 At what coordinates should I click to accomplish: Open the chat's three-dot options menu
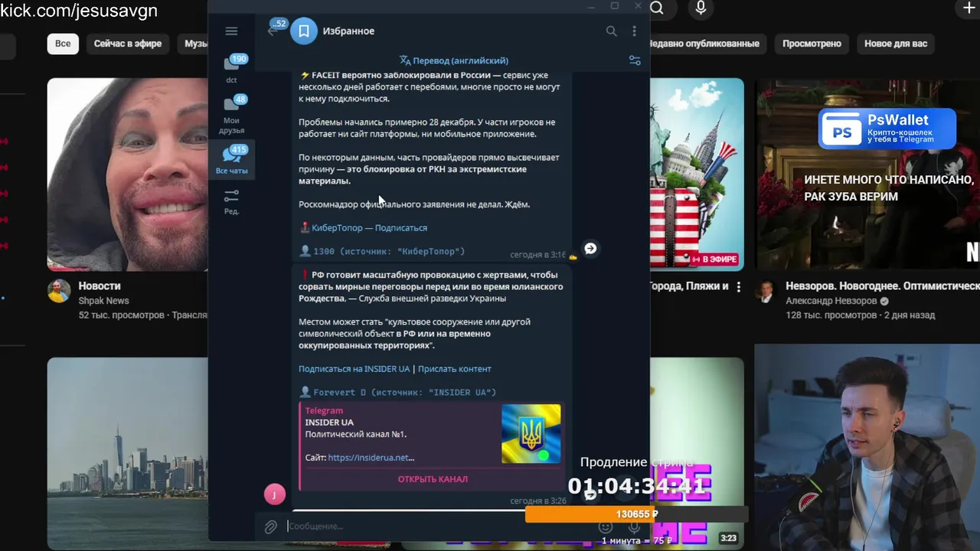click(634, 31)
